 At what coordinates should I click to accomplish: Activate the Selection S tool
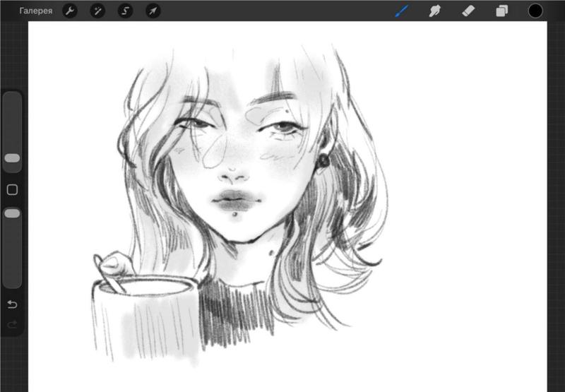[126, 11]
